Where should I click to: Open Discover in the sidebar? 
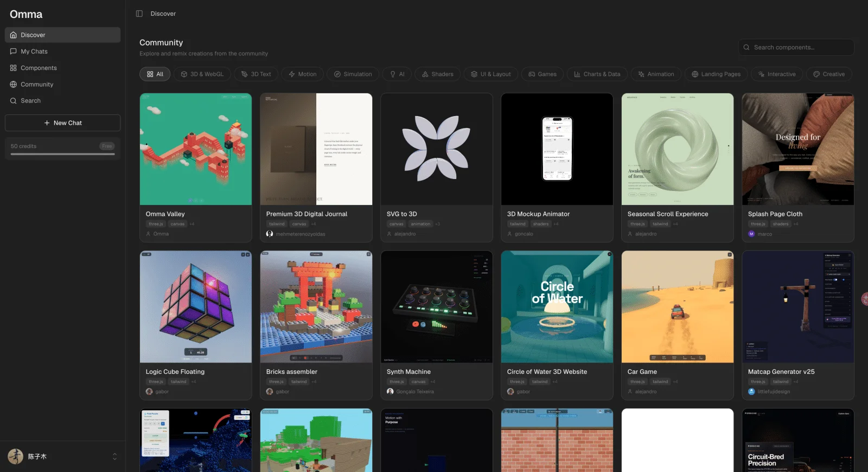pos(62,35)
